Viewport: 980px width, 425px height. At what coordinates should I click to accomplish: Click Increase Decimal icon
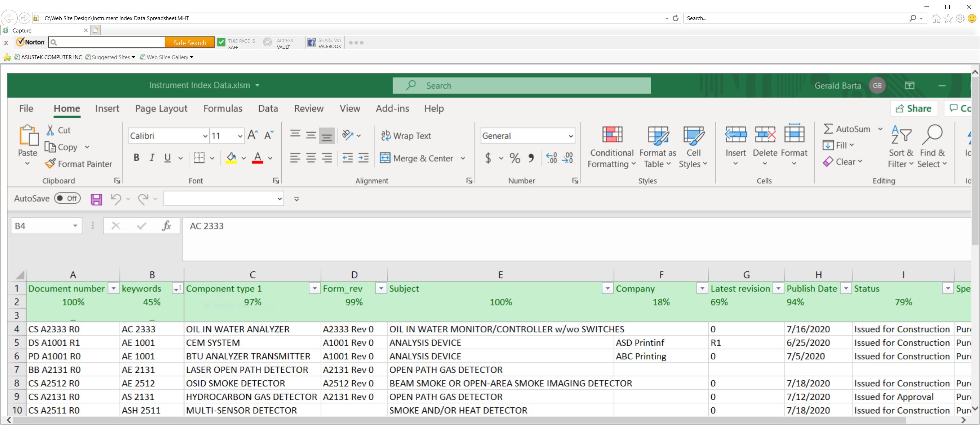(x=551, y=158)
